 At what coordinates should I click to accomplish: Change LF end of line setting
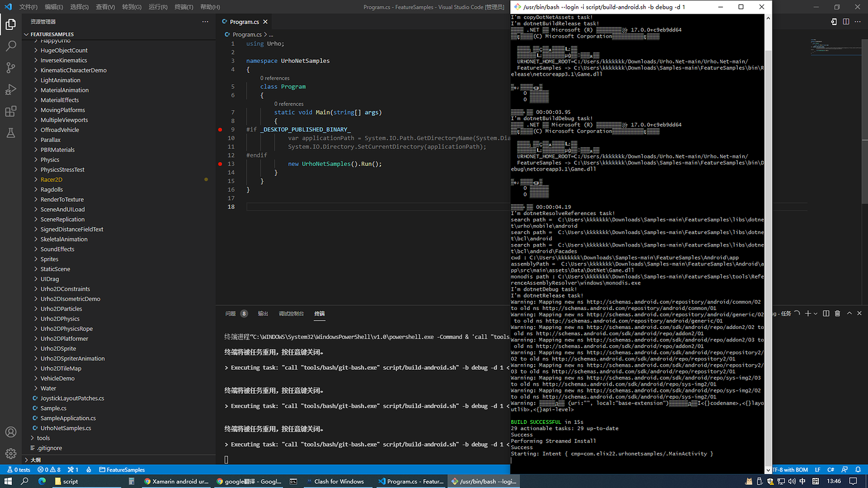(817, 470)
